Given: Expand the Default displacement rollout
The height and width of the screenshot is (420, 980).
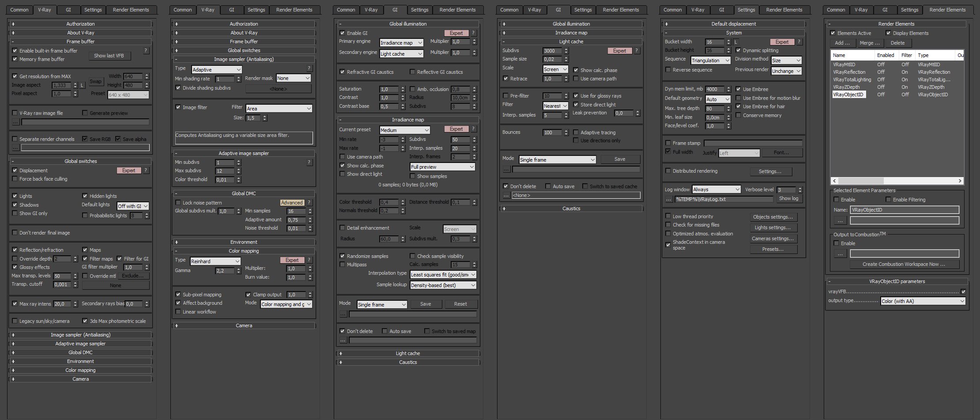Looking at the screenshot, I should pyautogui.click(x=734, y=24).
